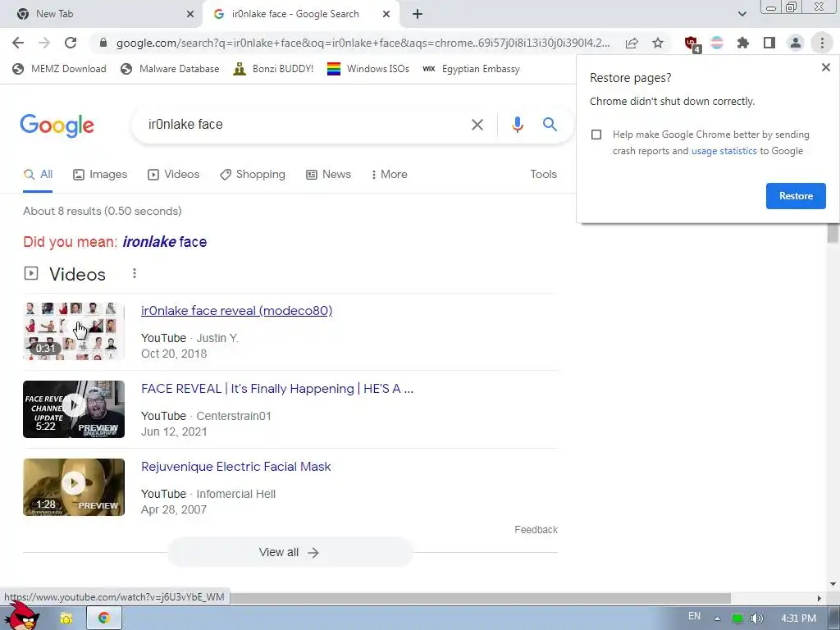The image size is (840, 630).
Task: Share this page icon in address bar
Action: pyautogui.click(x=632, y=43)
